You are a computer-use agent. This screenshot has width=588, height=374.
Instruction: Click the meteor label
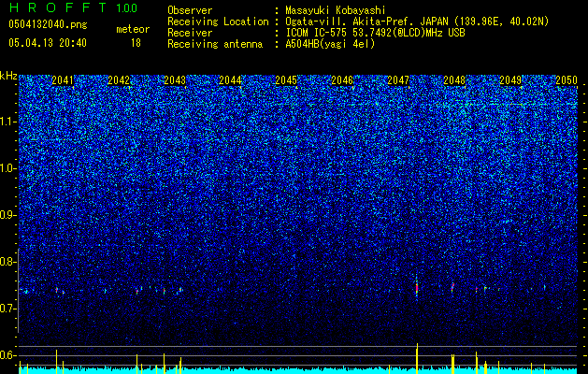pyautogui.click(x=133, y=29)
